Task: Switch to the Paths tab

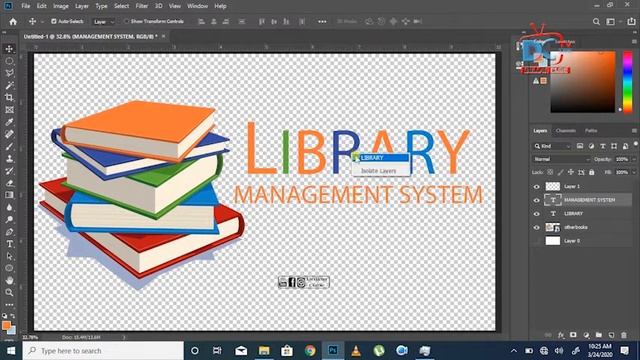Action: click(x=591, y=131)
